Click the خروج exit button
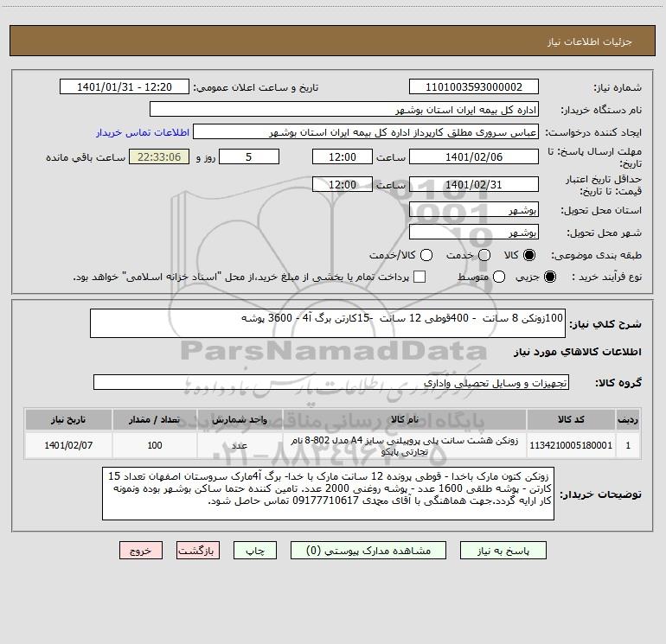Viewport: 666px width, 644px height. pos(141,551)
